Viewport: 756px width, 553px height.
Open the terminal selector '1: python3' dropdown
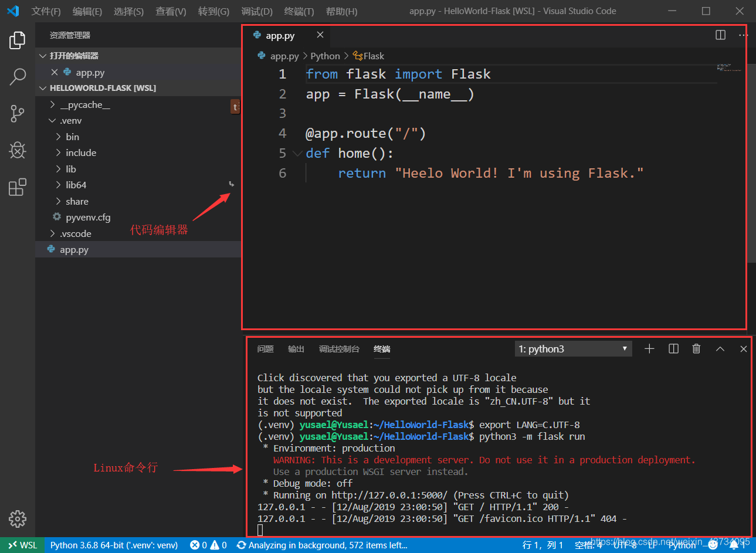573,349
